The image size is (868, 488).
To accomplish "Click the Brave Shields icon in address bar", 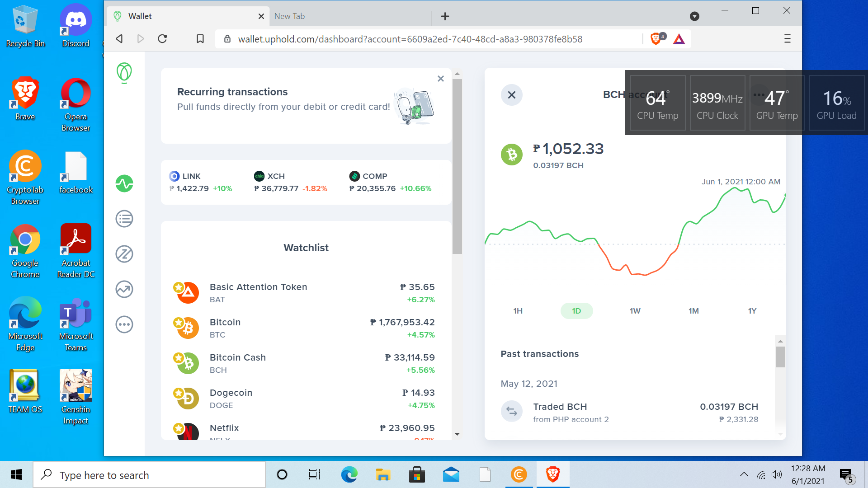I will [x=656, y=39].
